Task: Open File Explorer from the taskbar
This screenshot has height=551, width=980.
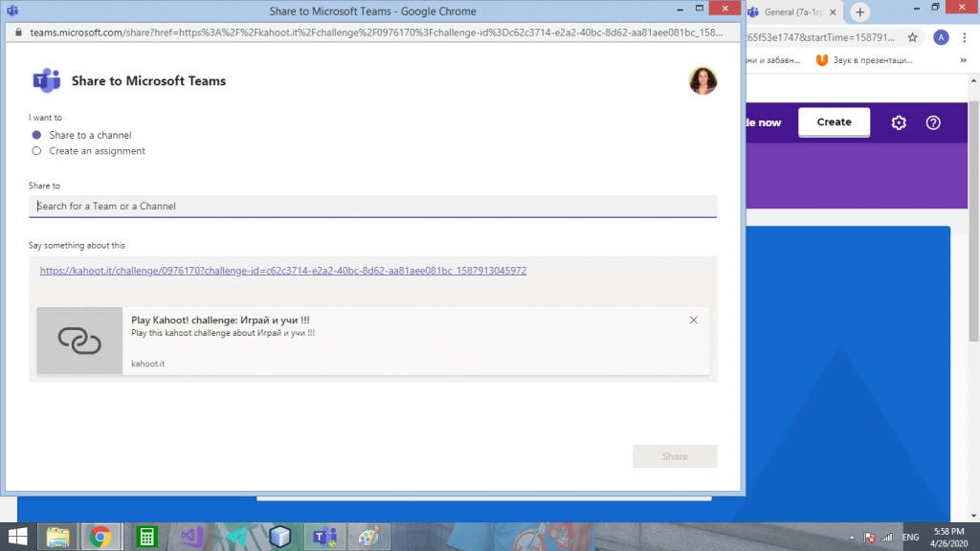Action: (x=57, y=537)
